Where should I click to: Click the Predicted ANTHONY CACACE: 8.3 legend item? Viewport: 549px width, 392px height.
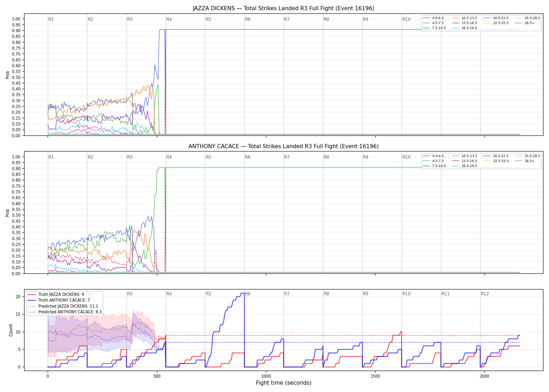(65, 312)
